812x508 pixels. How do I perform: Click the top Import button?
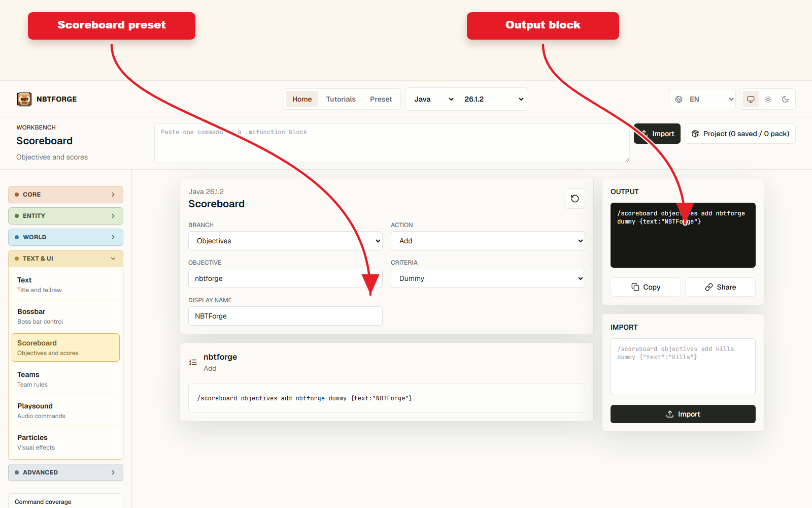657,134
